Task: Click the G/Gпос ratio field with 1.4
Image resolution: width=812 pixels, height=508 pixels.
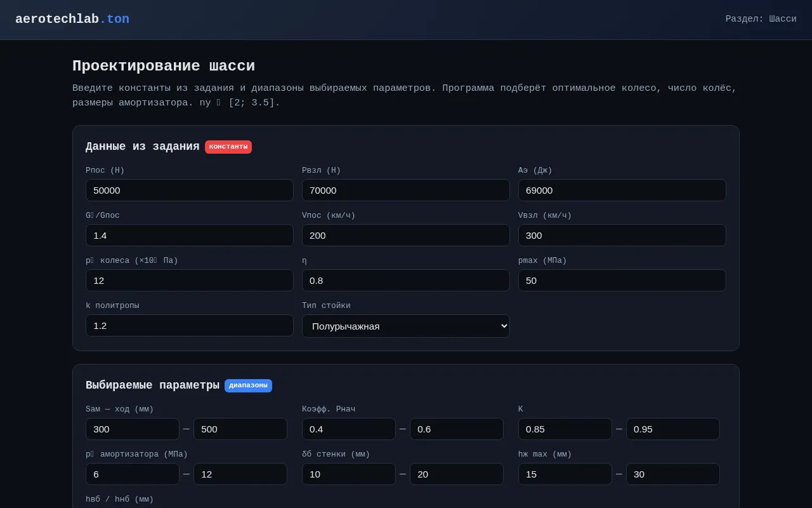Action: click(190, 236)
